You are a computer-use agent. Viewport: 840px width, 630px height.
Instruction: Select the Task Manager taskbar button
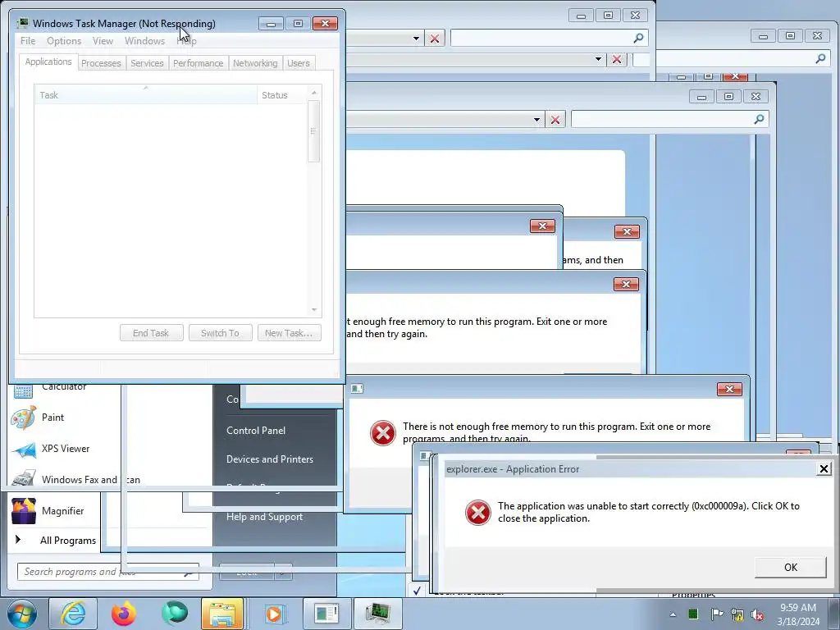click(377, 614)
